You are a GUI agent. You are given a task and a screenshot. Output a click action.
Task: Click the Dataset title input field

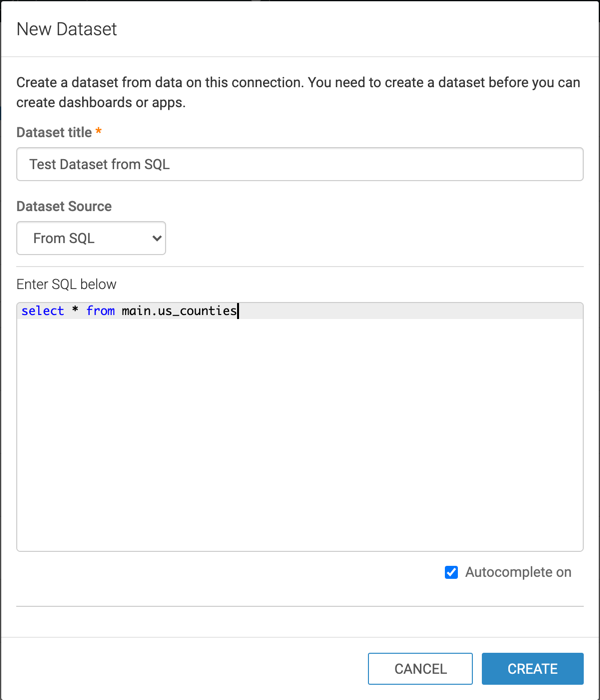point(300,164)
